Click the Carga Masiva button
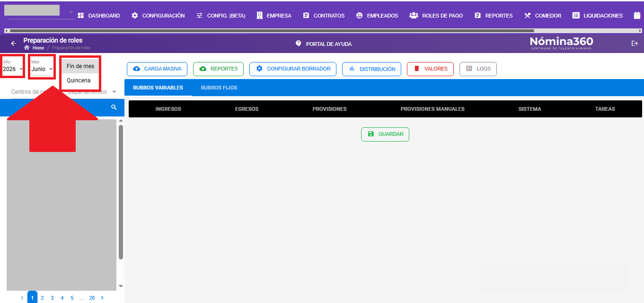The image size is (644, 303). pyautogui.click(x=157, y=69)
